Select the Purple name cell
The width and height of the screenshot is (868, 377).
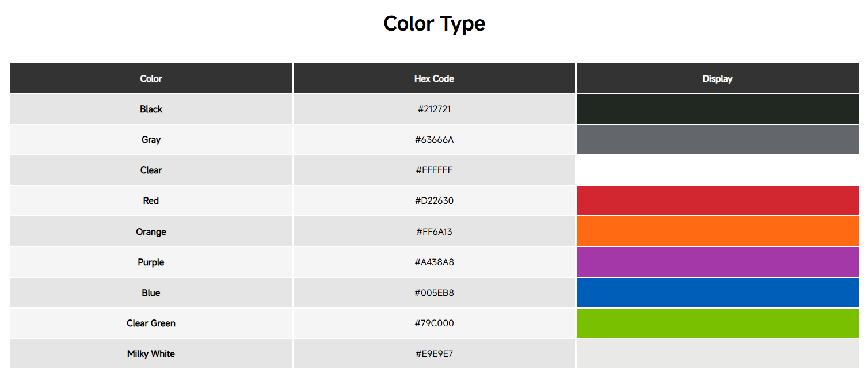click(x=151, y=262)
